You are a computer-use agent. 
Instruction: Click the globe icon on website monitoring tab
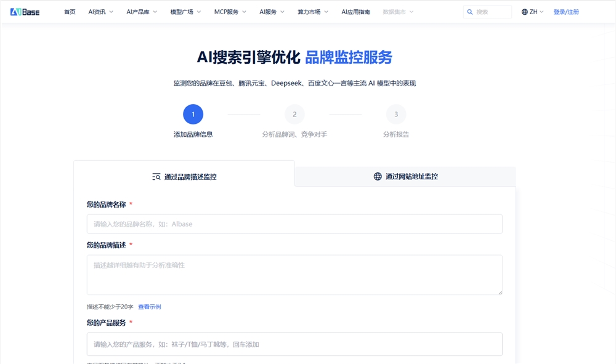377,177
